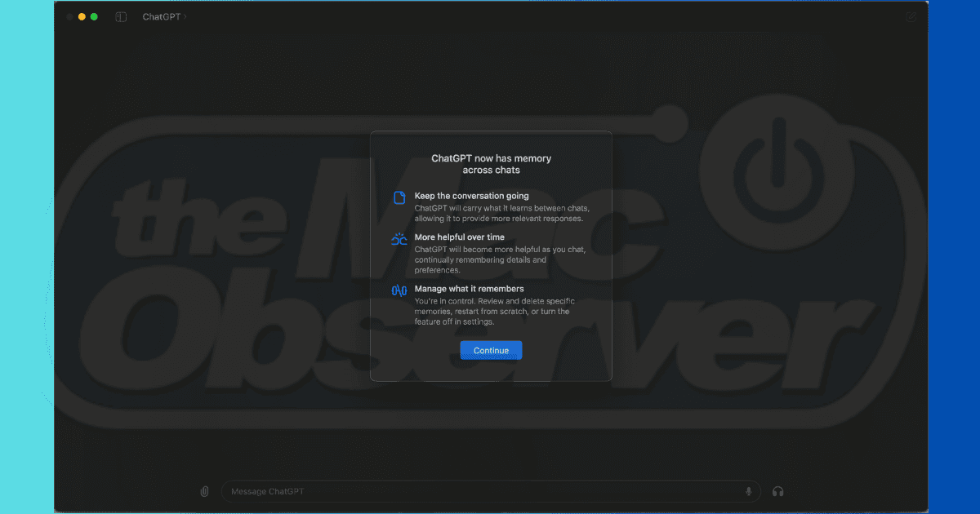This screenshot has height=514, width=980.
Task: Toggle the sidebar panel icon
Action: point(121,16)
